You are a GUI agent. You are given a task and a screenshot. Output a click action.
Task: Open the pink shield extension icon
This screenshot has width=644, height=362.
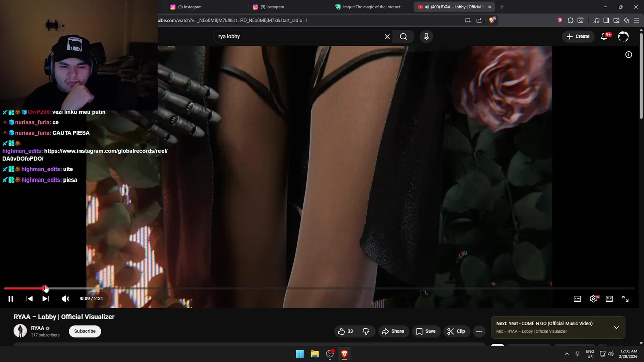click(x=560, y=20)
